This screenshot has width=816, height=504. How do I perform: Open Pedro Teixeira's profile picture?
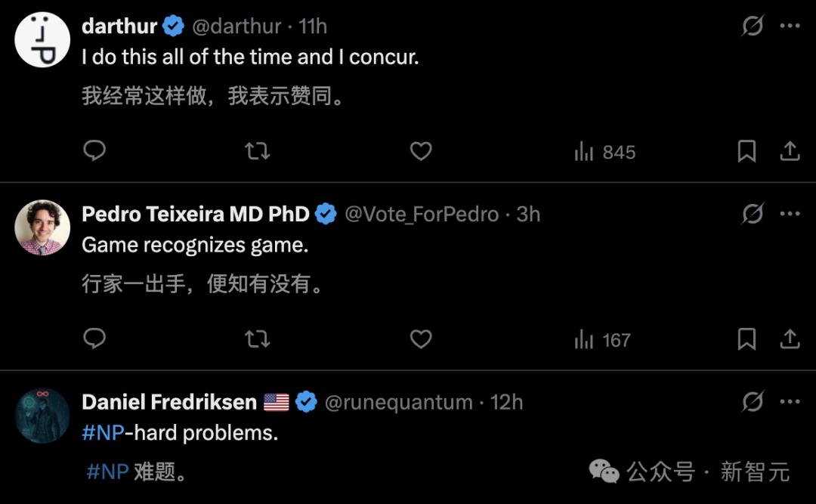[42, 227]
